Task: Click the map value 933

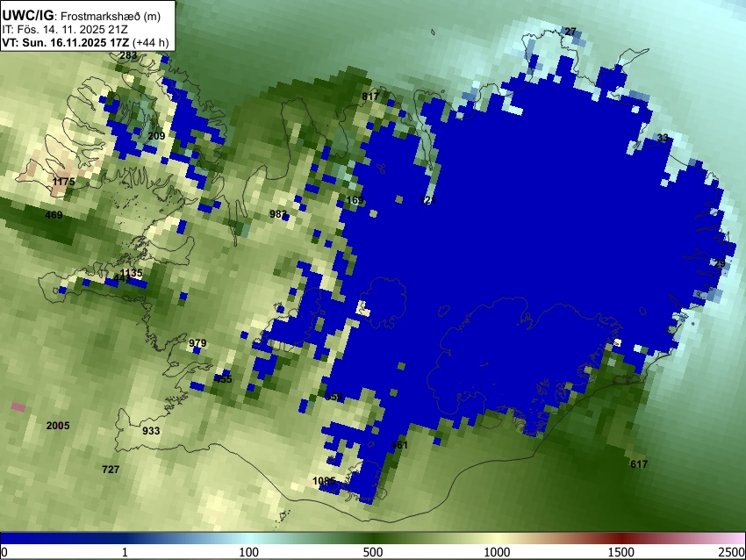Action: (151, 431)
